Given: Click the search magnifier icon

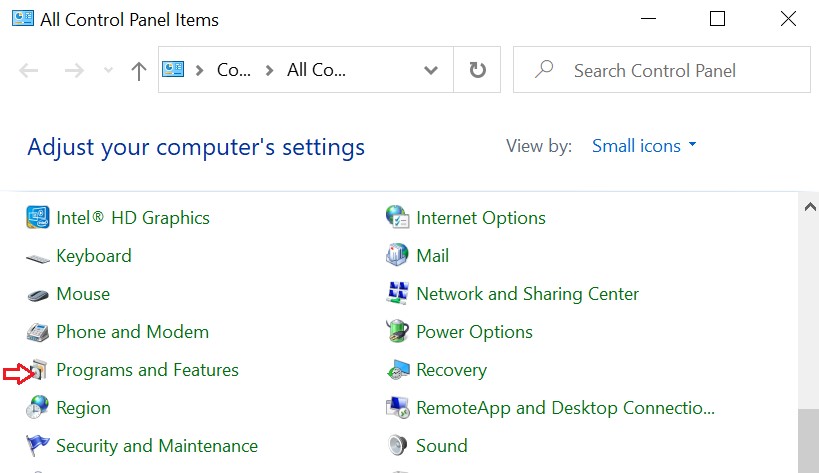Looking at the screenshot, I should 544,69.
